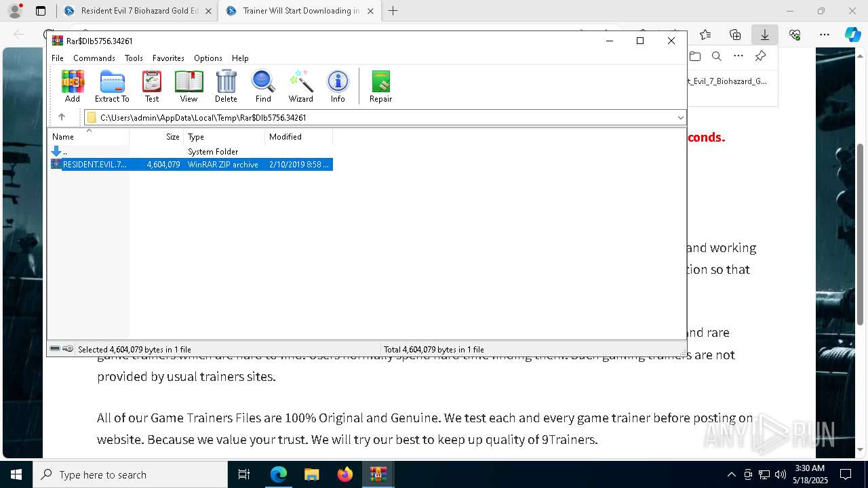This screenshot has height=488, width=868.
Task: Click the WinRAR taskbar icon
Action: (x=378, y=474)
